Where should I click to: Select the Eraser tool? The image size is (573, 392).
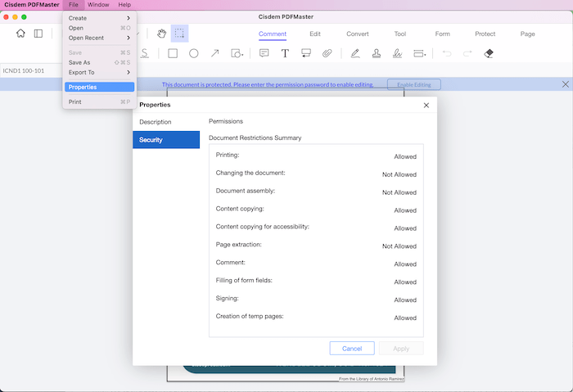click(x=489, y=53)
